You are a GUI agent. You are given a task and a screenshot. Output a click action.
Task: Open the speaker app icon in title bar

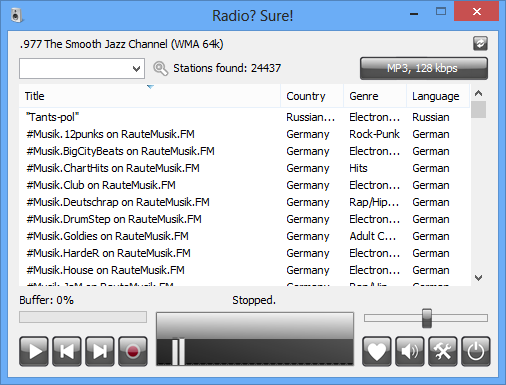[16, 15]
